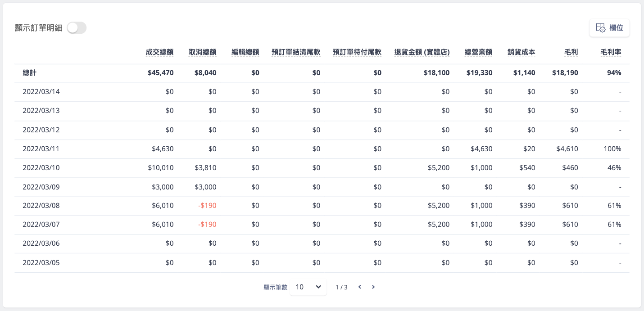Go to the next page arrow
This screenshot has width=644, height=311.
point(373,287)
